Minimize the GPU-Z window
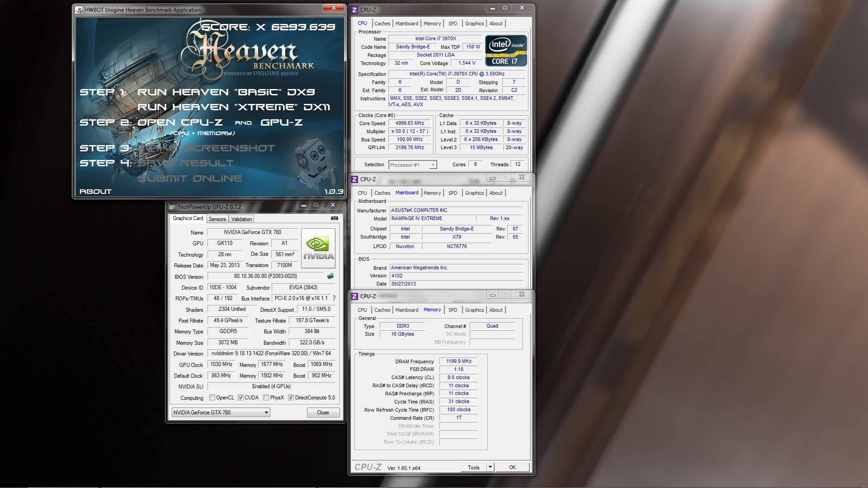Viewport: 868px width, 488px height. 304,205
